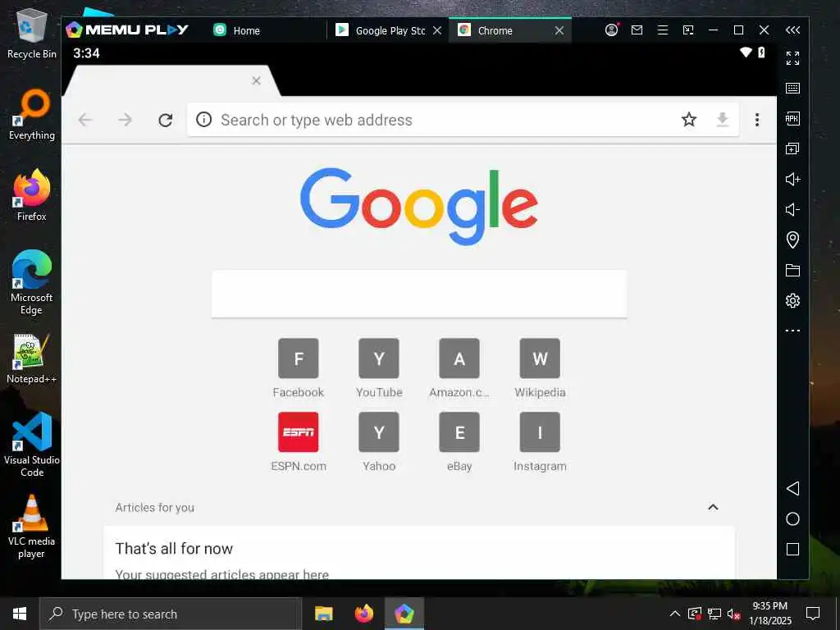The height and width of the screenshot is (630, 840).
Task: Select the Microsoft Edge desktop shortcut
Action: (x=32, y=283)
